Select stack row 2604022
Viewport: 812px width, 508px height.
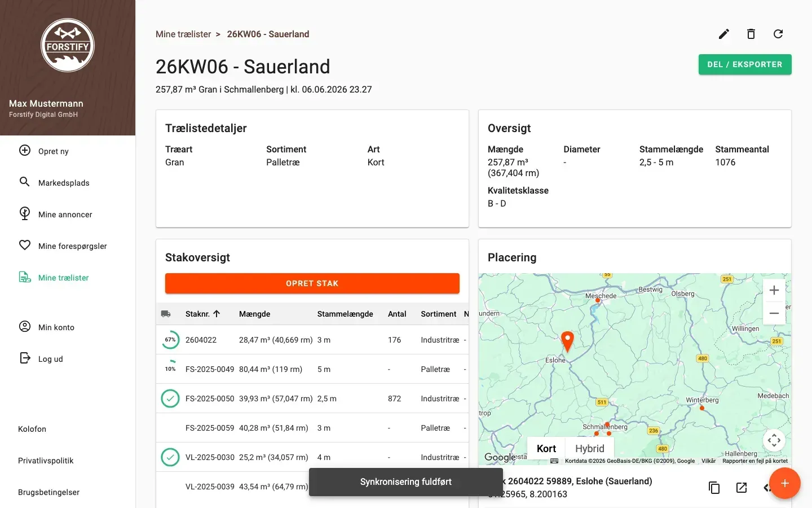312,340
